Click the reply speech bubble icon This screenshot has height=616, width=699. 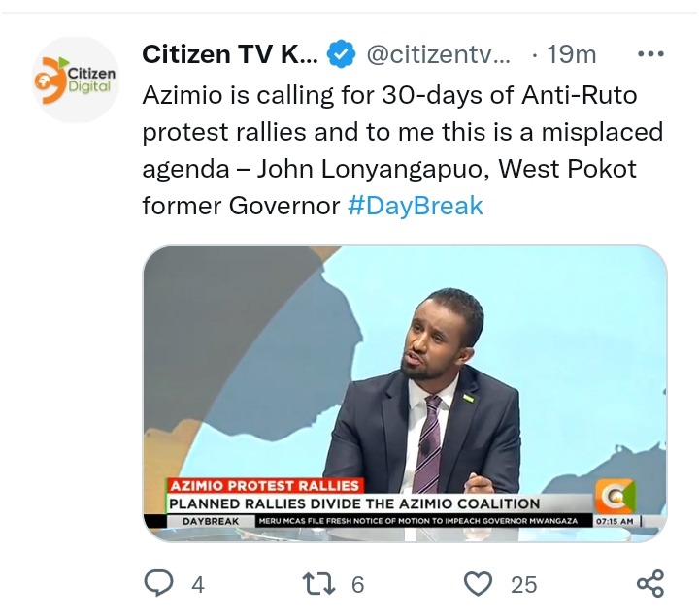pos(158,583)
